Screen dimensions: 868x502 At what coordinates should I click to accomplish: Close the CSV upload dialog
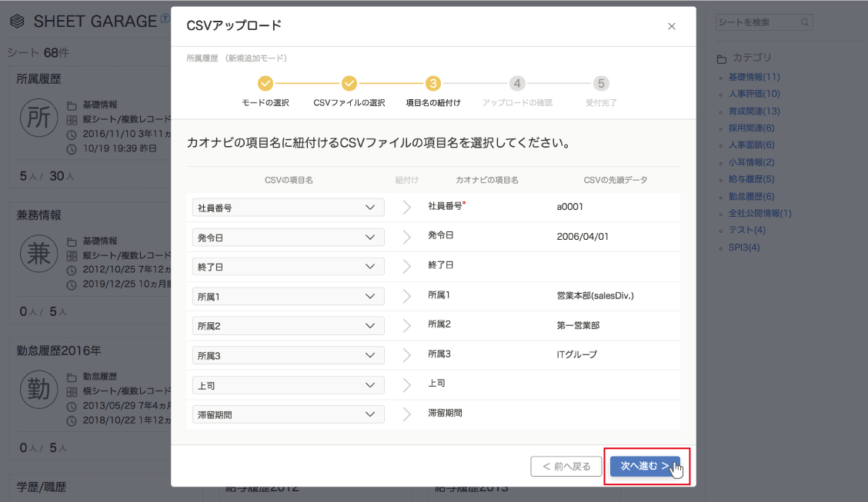coord(672,26)
